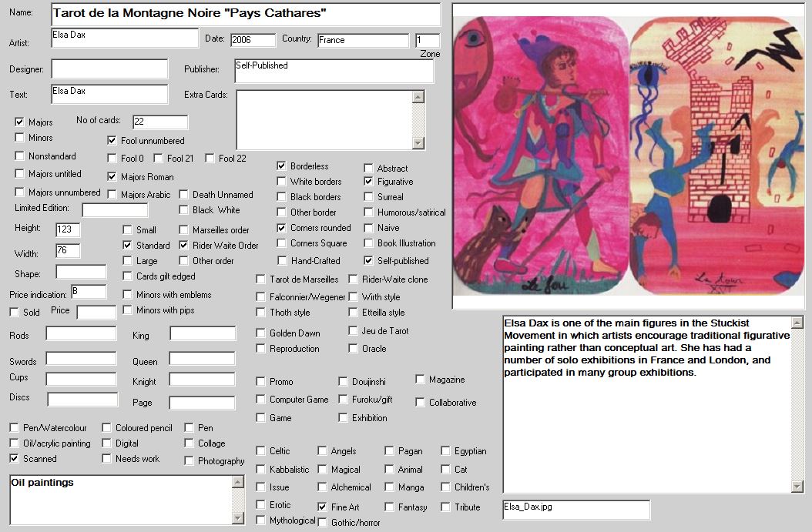Select the Country field containing France

[x=363, y=40]
